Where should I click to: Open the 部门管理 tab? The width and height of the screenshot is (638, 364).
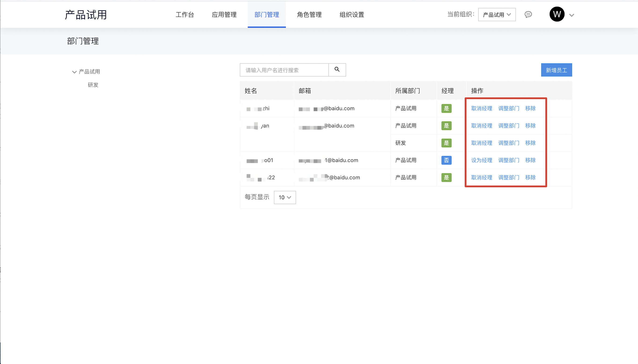click(267, 15)
